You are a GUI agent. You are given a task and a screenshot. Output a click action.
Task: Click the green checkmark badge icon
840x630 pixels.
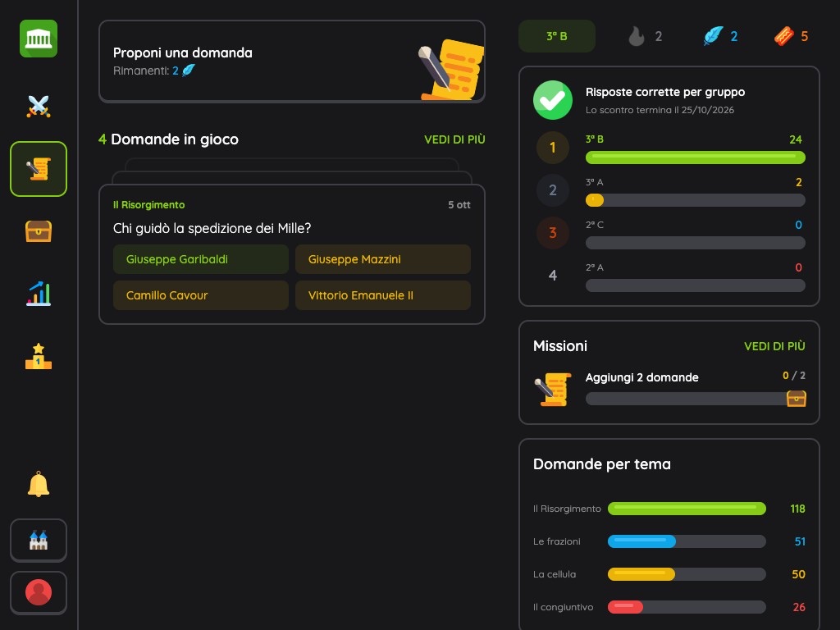(553, 100)
